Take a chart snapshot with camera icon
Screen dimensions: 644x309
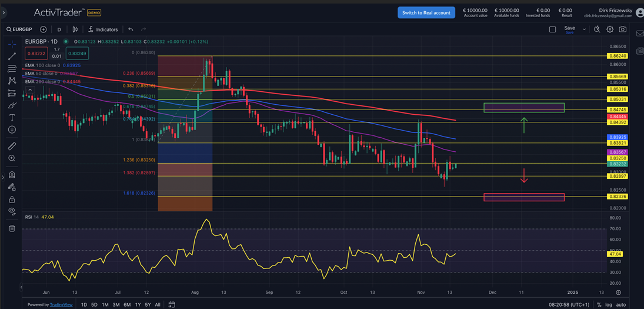tap(623, 29)
